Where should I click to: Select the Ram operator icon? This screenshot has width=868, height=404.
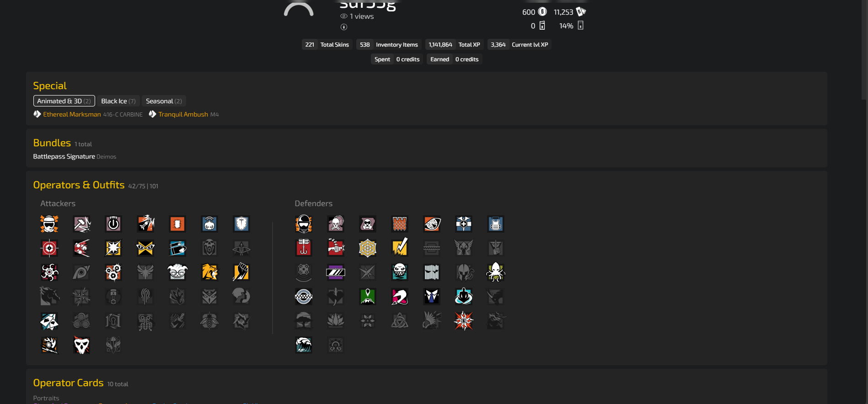[49, 346]
